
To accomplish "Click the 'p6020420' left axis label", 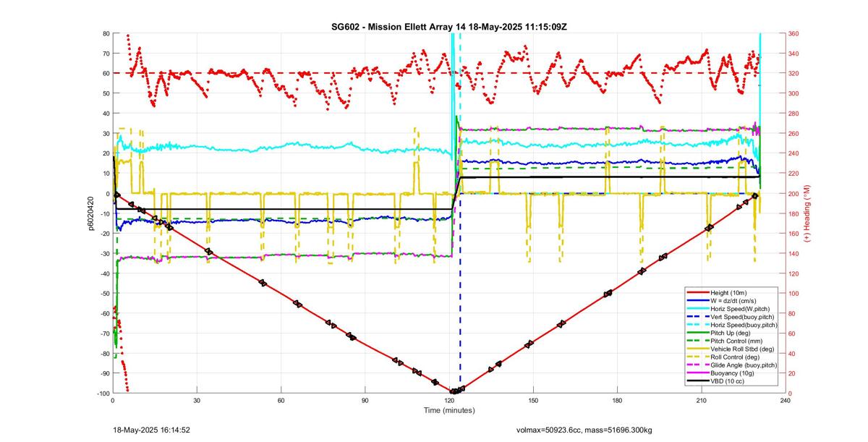I will [91, 213].
